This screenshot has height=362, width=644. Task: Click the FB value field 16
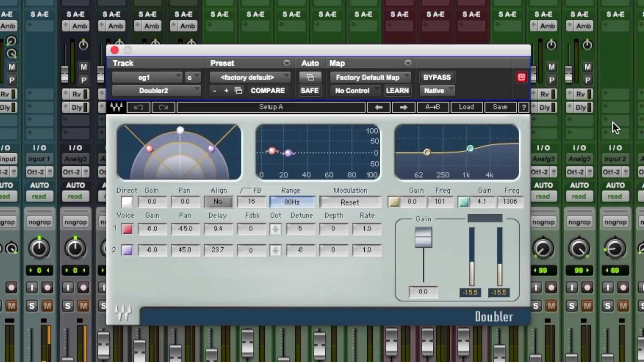[x=251, y=202]
